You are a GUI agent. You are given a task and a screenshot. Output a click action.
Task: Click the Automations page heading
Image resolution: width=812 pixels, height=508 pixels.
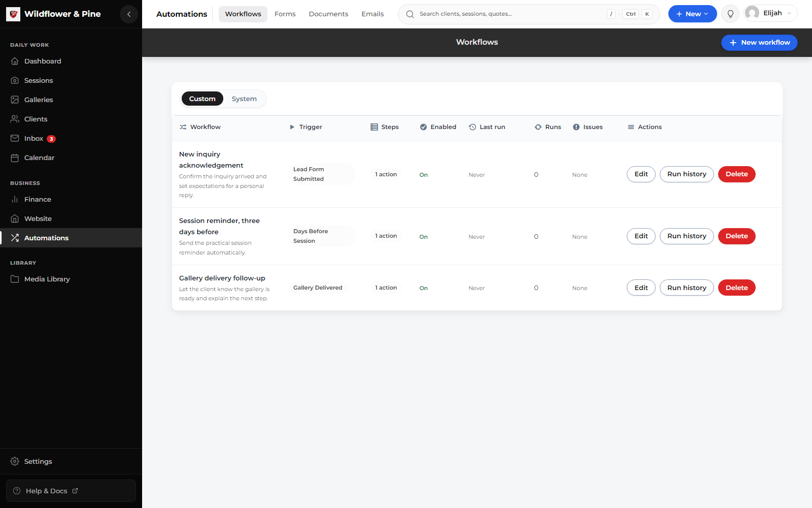(182, 14)
